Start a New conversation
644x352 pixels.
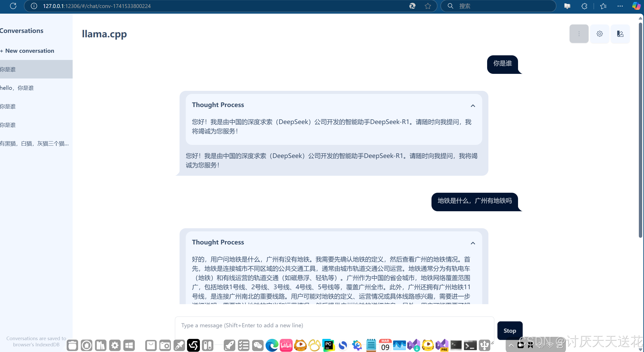coord(28,51)
